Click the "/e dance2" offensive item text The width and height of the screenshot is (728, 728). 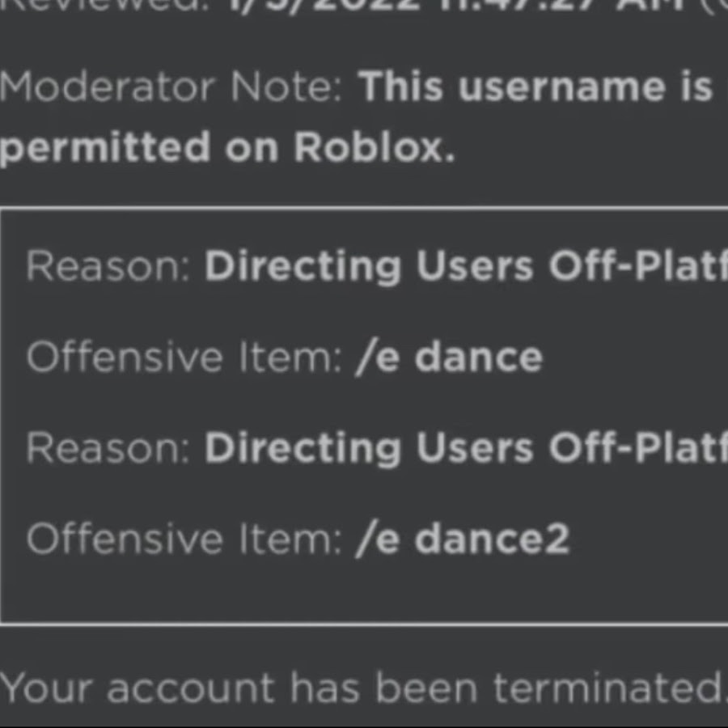coord(462,540)
